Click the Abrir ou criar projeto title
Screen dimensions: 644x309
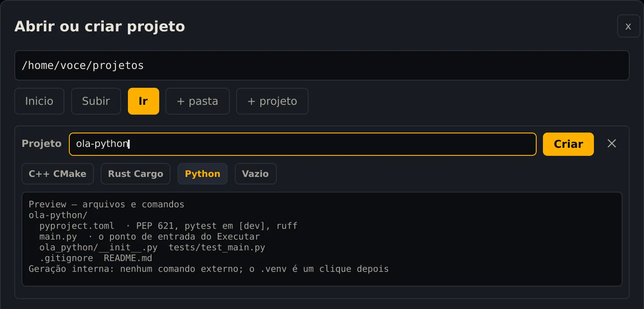click(100, 26)
